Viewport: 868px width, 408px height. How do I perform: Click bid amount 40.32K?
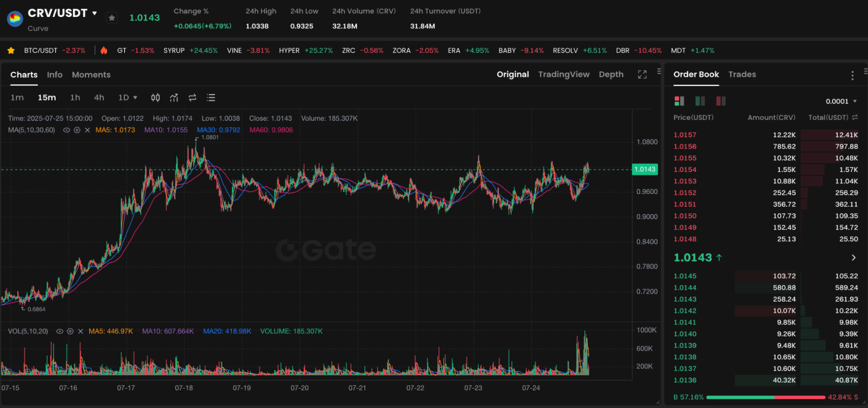(x=784, y=380)
